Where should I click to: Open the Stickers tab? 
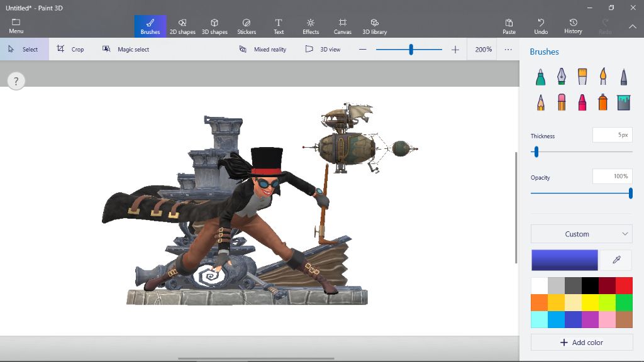click(247, 26)
